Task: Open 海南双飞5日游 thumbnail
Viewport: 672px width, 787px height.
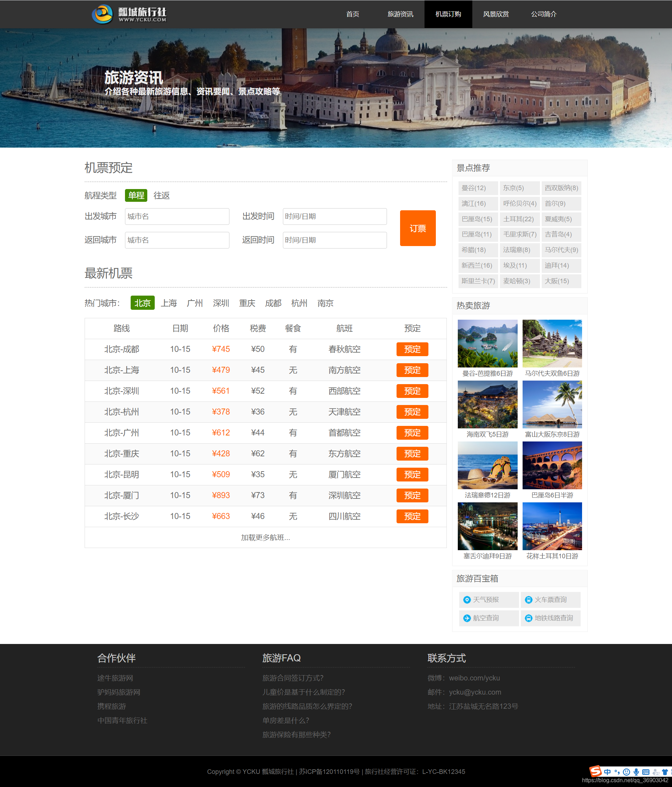Action: [488, 405]
